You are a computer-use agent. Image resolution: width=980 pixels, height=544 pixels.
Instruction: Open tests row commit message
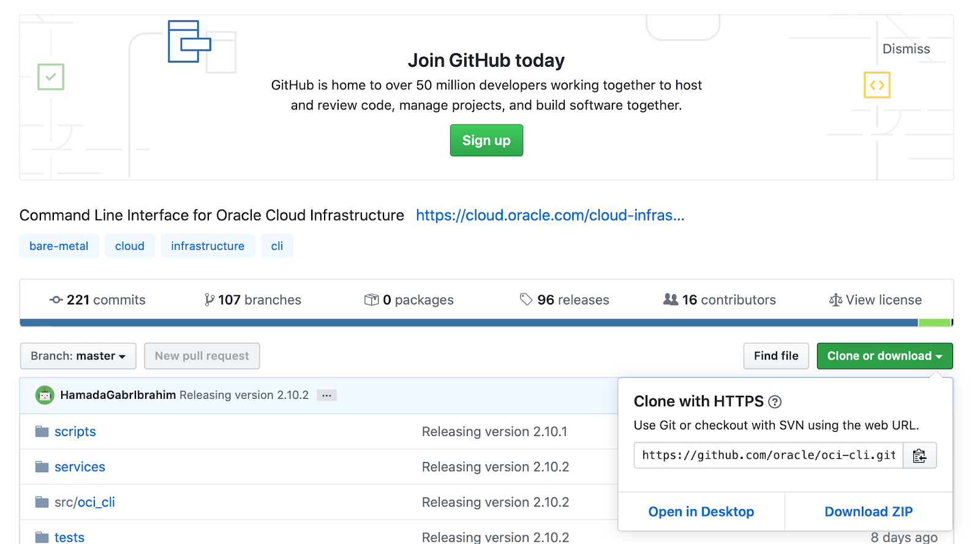[496, 537]
